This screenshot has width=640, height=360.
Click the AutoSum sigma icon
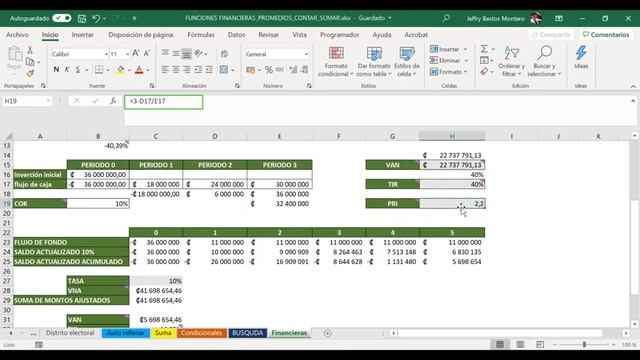pyautogui.click(x=484, y=49)
